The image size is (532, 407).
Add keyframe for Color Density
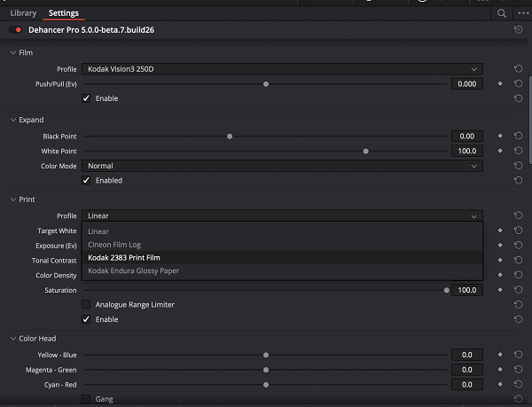coord(500,275)
